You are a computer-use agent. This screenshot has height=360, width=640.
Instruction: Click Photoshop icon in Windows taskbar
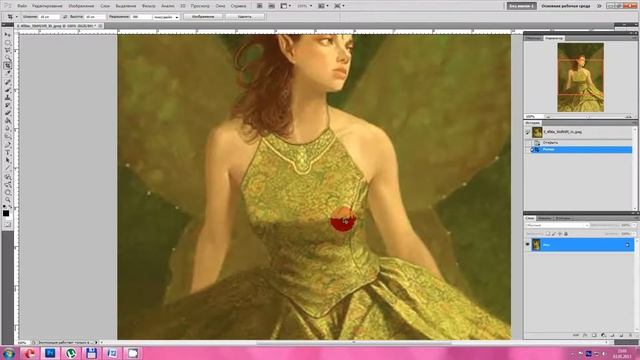point(50,353)
